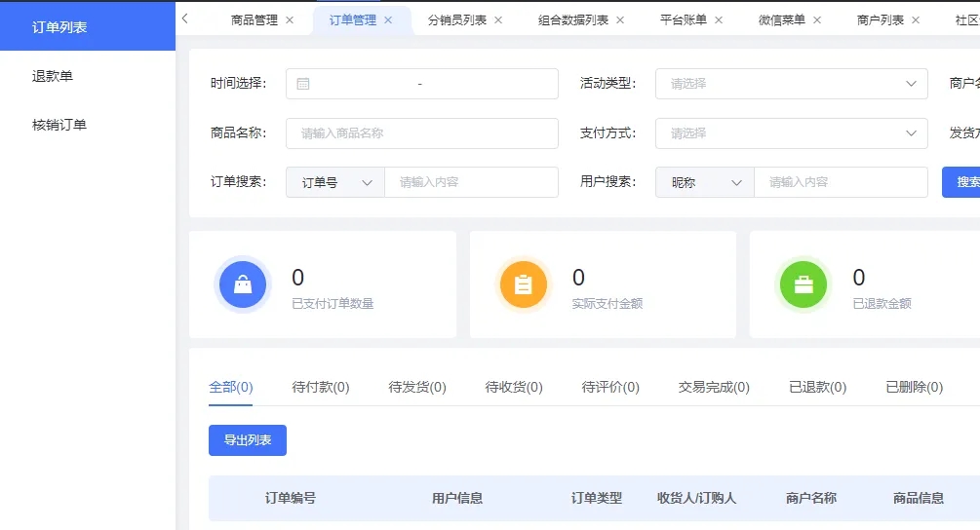Click the 商品名称 input field

[x=421, y=133]
